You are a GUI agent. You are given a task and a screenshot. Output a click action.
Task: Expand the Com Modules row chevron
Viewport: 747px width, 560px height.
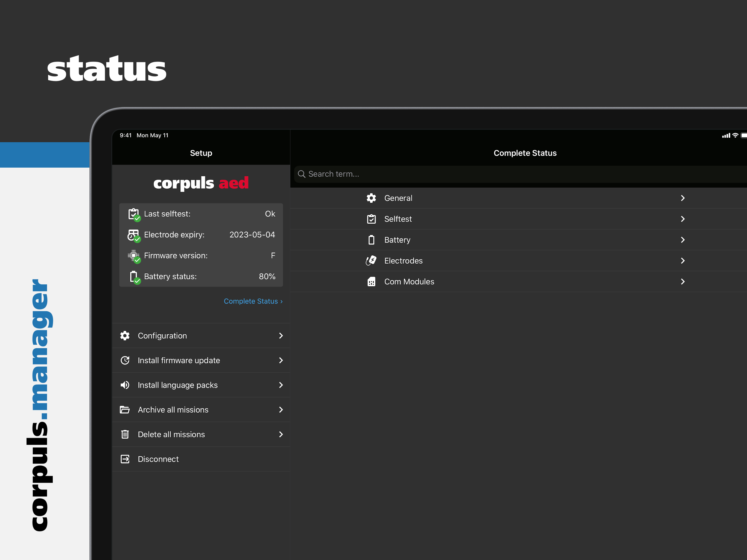coord(682,282)
